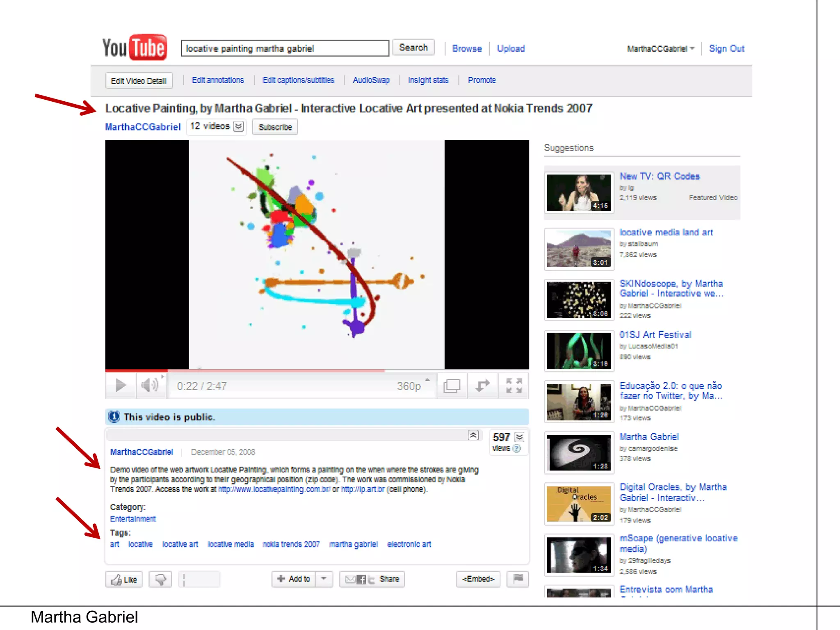Subscribe to MarthaCCGabriel channel
Viewport: 840px width, 630px height.
275,127
